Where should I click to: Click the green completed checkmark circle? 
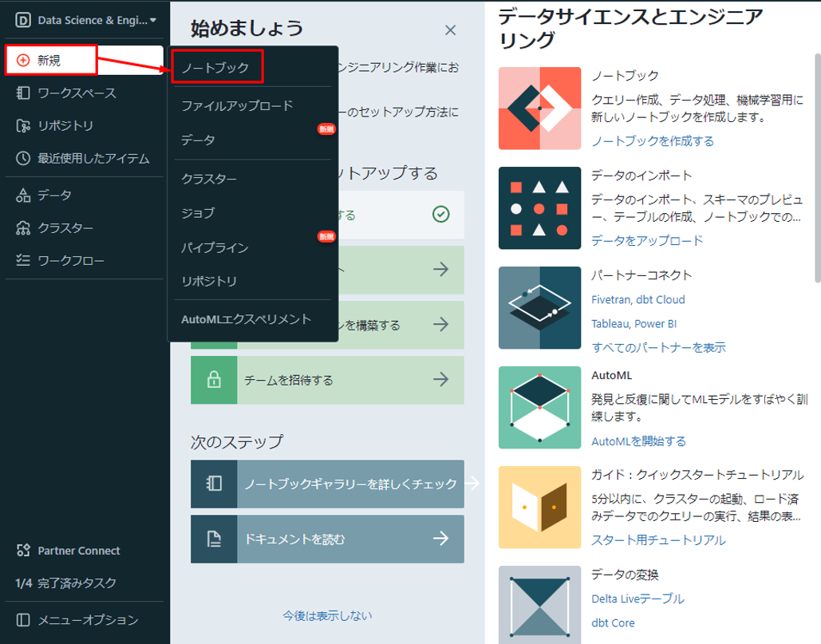[440, 215]
